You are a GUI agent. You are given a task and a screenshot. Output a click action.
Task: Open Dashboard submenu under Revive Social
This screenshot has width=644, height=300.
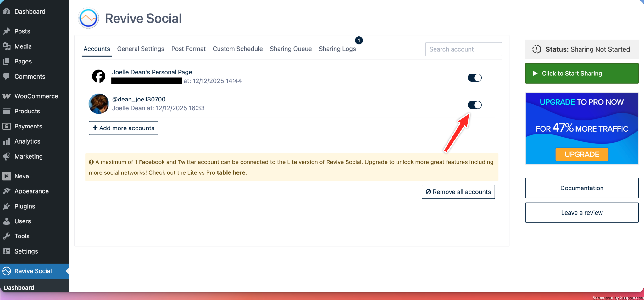pos(19,287)
